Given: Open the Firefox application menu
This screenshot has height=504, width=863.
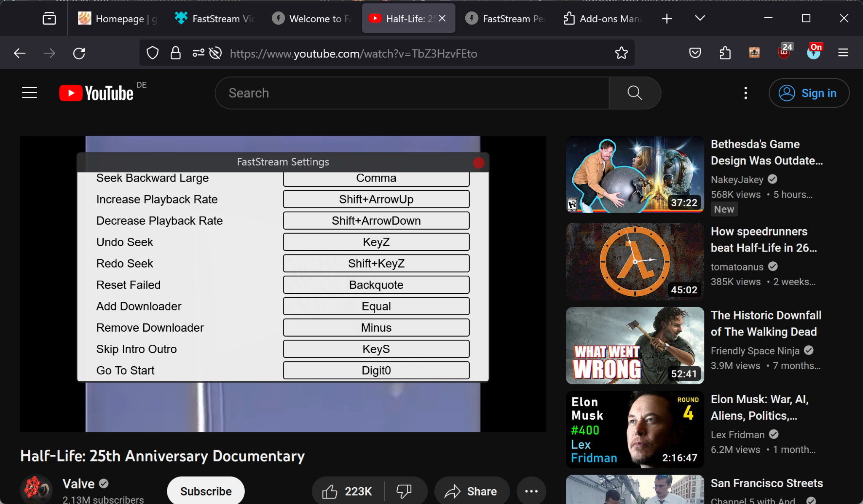Looking at the screenshot, I should pos(843,53).
